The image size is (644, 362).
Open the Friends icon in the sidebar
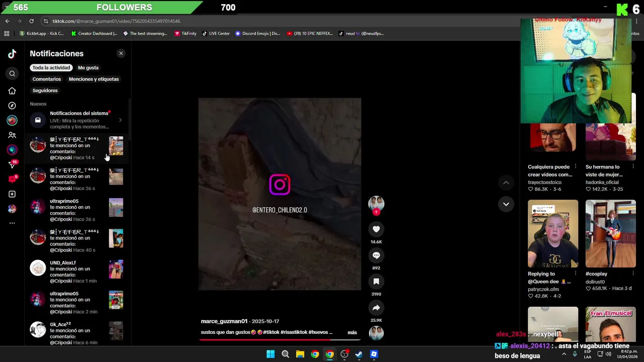tap(12, 135)
